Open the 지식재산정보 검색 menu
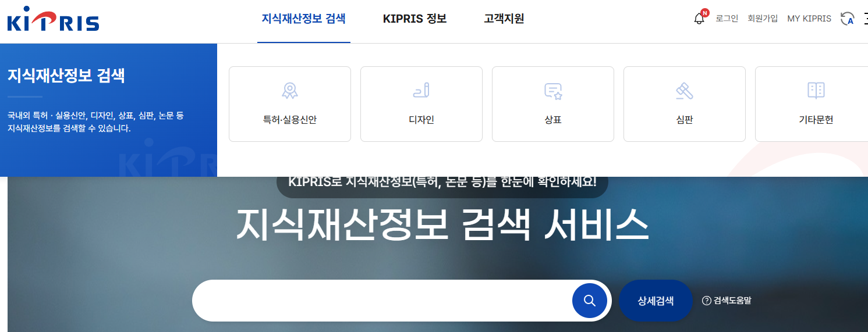The image size is (868, 332). (304, 19)
